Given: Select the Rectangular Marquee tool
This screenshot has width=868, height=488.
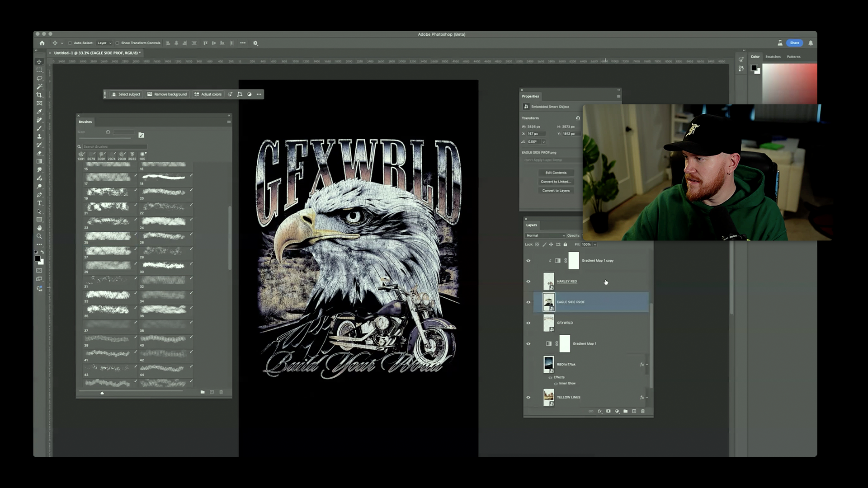Looking at the screenshot, I should pos(39,70).
